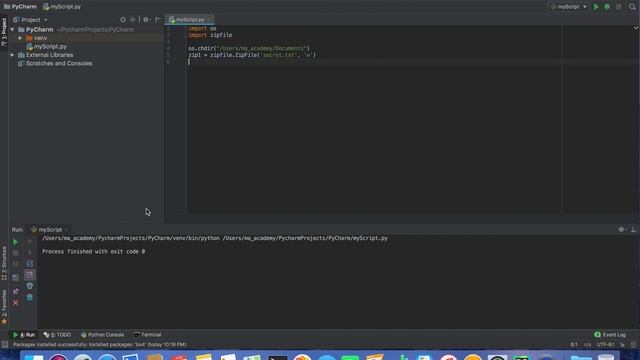This screenshot has width=640, height=360.
Task: Click the tool window quick access icon at bottom-left
Action: [4, 345]
